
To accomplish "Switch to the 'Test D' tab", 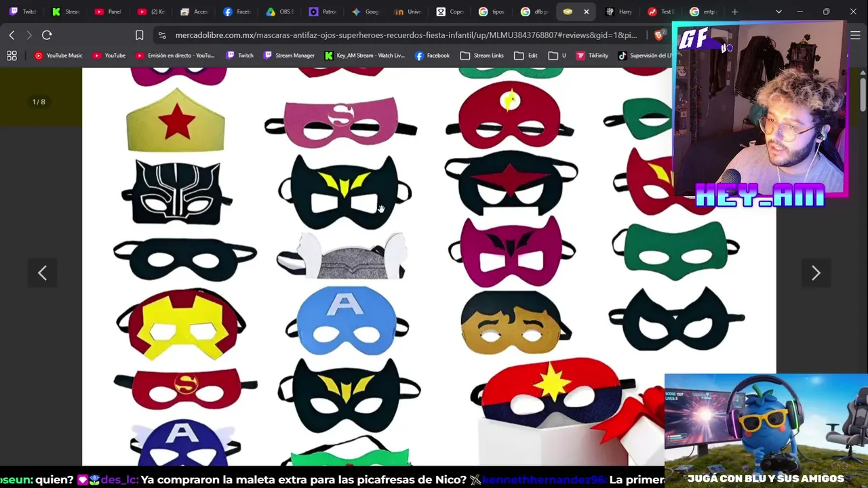I will pyautogui.click(x=662, y=12).
